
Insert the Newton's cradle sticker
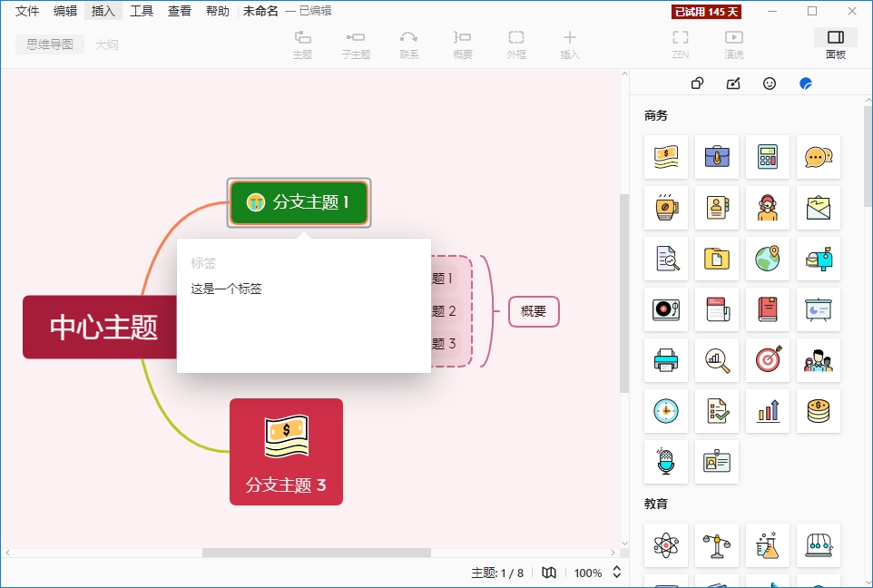coord(818,545)
